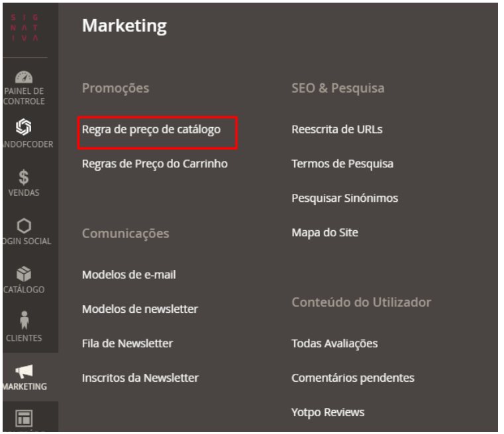Open Reescrita de URLs
Viewport: 504px width, 434px height.
[x=336, y=129]
